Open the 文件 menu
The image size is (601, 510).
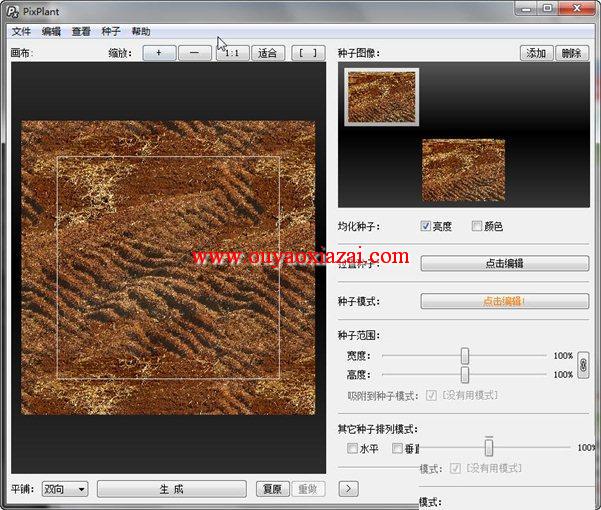(21, 31)
